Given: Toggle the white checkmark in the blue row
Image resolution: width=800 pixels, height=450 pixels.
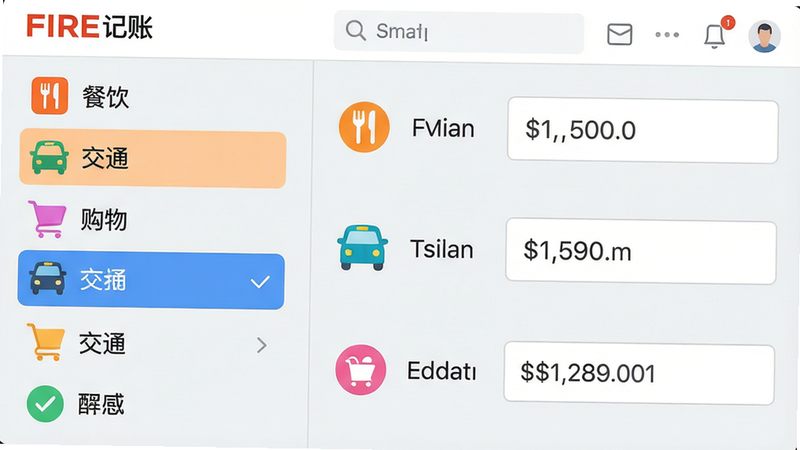Looking at the screenshot, I should click(x=260, y=282).
